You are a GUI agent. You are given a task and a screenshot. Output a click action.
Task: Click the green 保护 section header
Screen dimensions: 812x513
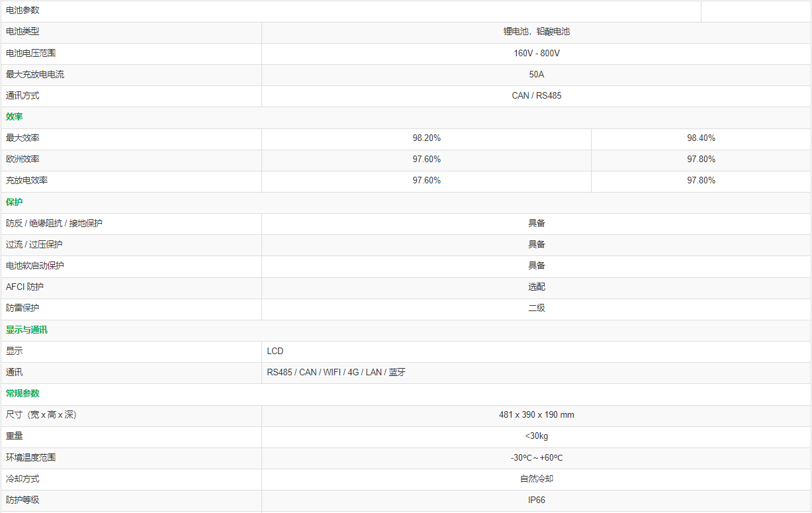15,202
